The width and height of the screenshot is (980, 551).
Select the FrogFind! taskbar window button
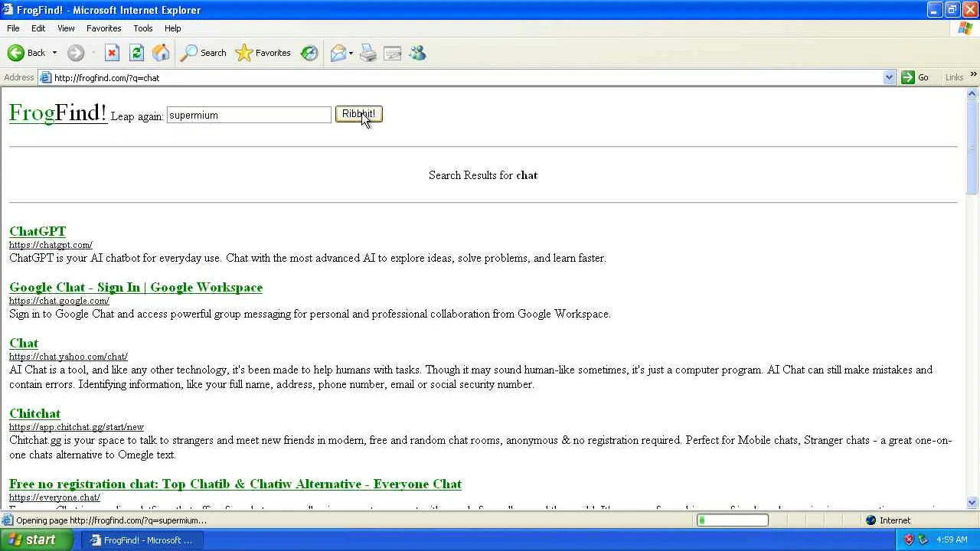coord(141,540)
